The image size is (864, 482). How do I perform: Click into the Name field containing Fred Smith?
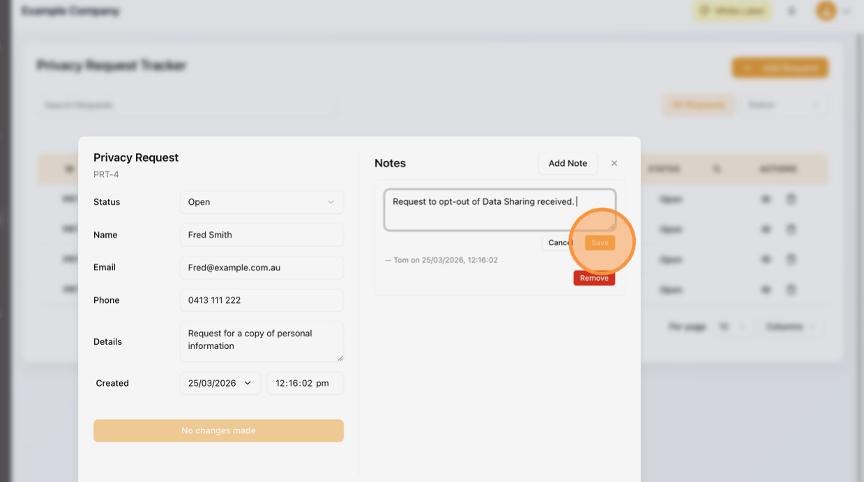pos(261,235)
